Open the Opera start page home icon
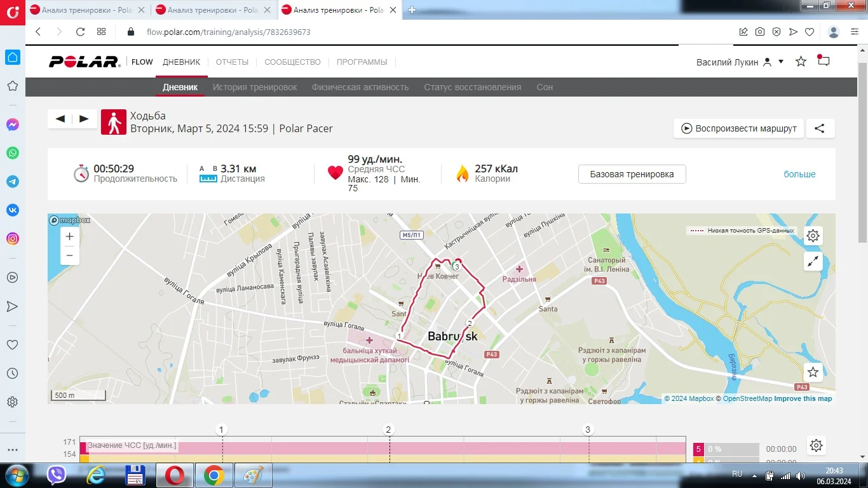The image size is (868, 488). click(x=13, y=57)
